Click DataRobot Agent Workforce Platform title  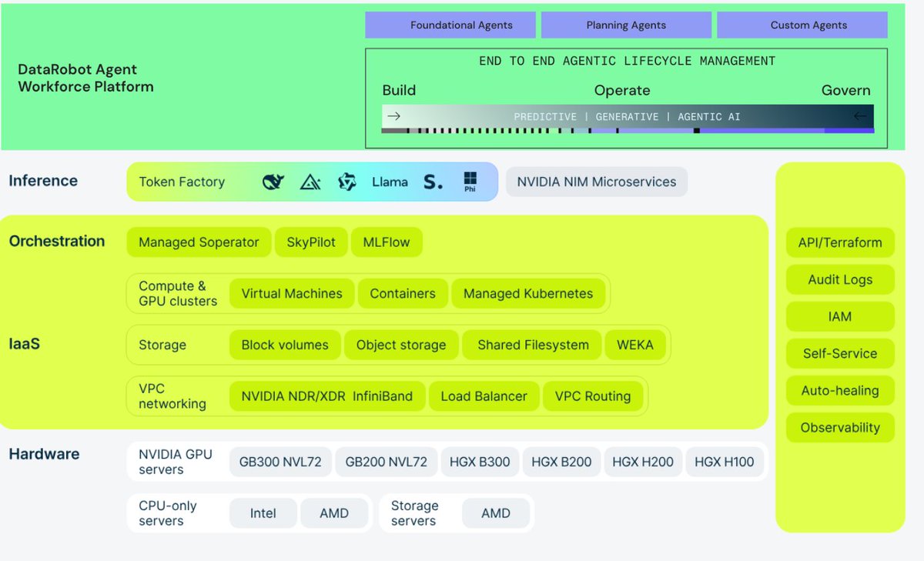[x=85, y=78]
